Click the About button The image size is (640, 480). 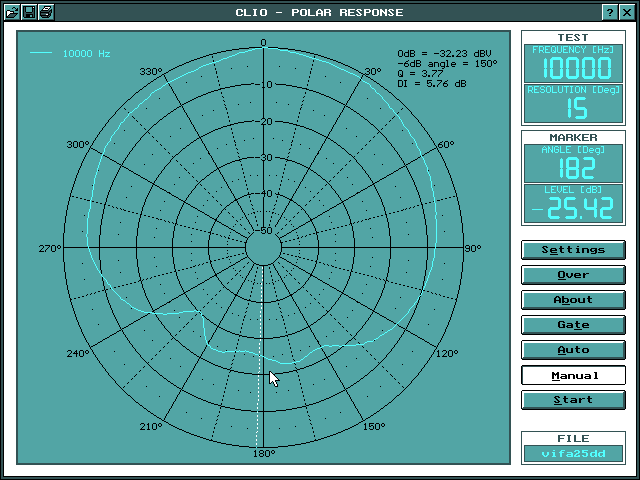coord(573,300)
